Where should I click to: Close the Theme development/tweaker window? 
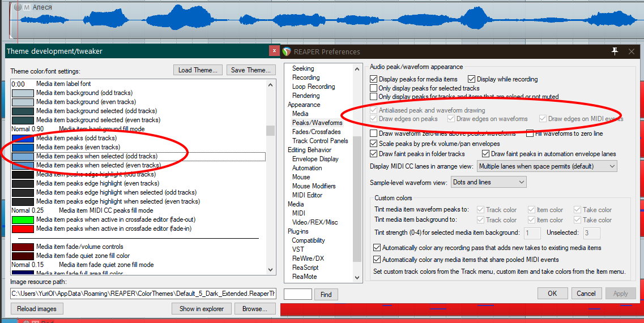click(274, 50)
